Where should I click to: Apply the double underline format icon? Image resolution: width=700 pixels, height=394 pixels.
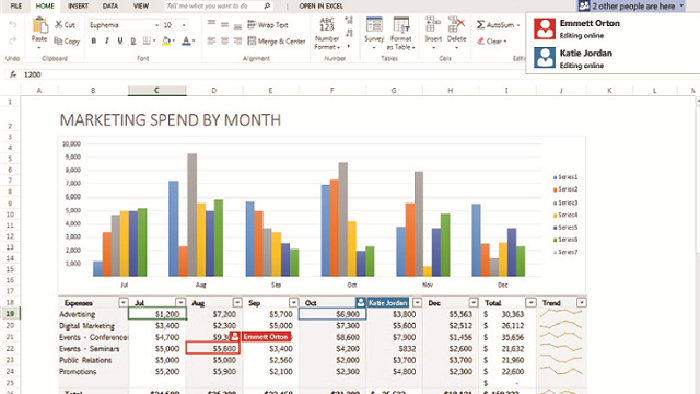[x=133, y=41]
